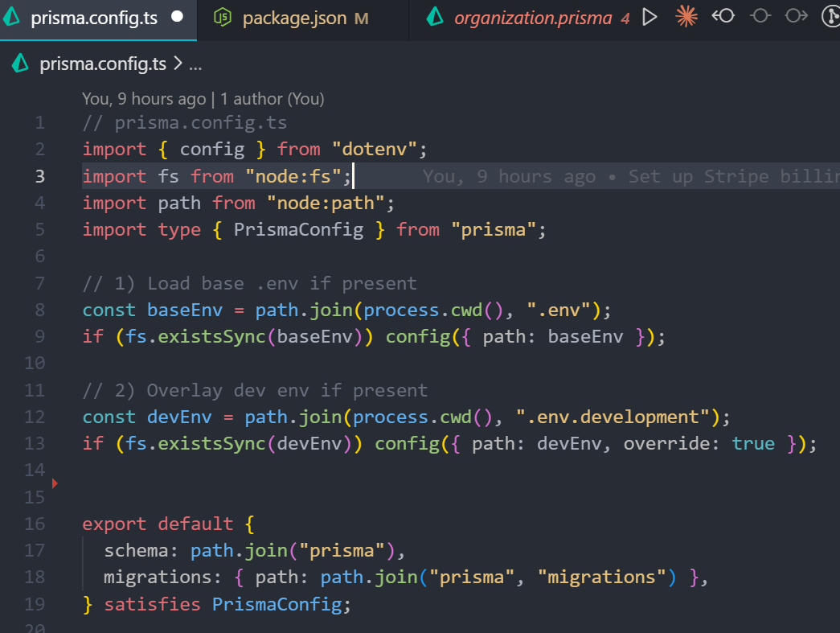Click the Overlay dev env comment
Viewport: 840px width, 633px height.
tap(255, 390)
